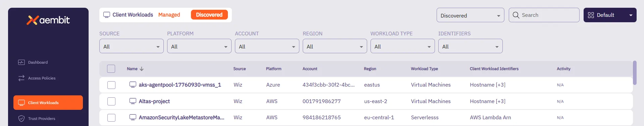Expand the Source filter dropdown

(x=132, y=46)
